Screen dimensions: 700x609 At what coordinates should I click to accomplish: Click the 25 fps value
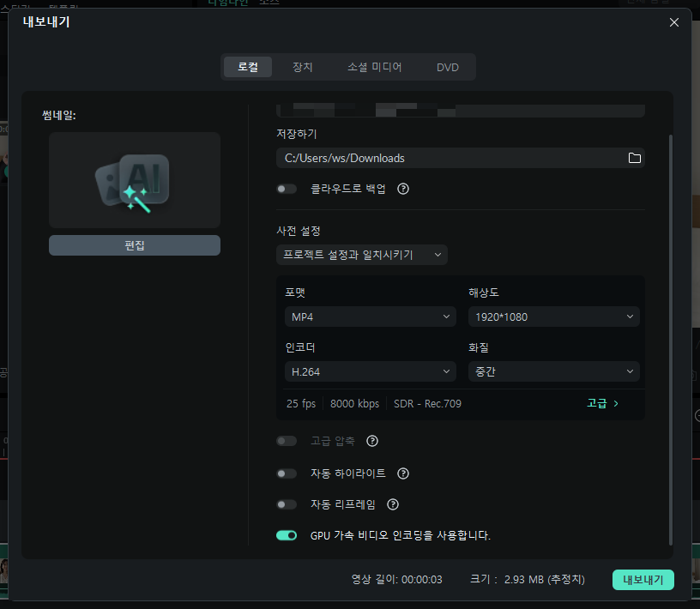(x=301, y=404)
